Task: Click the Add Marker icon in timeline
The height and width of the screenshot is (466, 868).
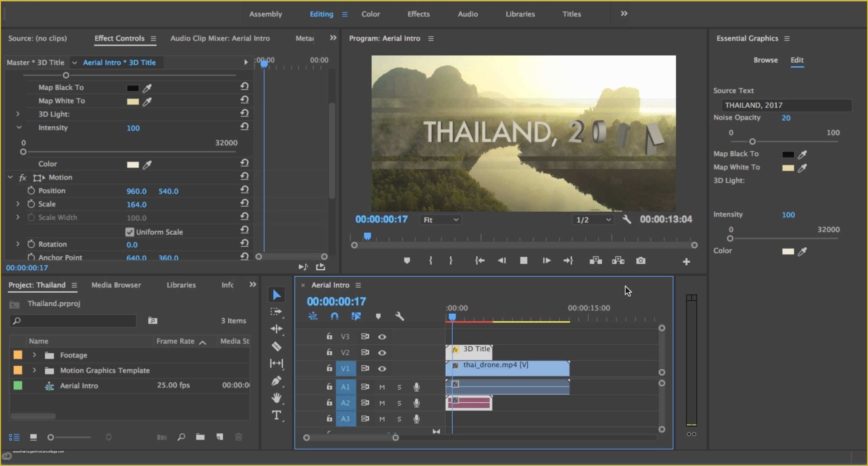Action: 378,316
